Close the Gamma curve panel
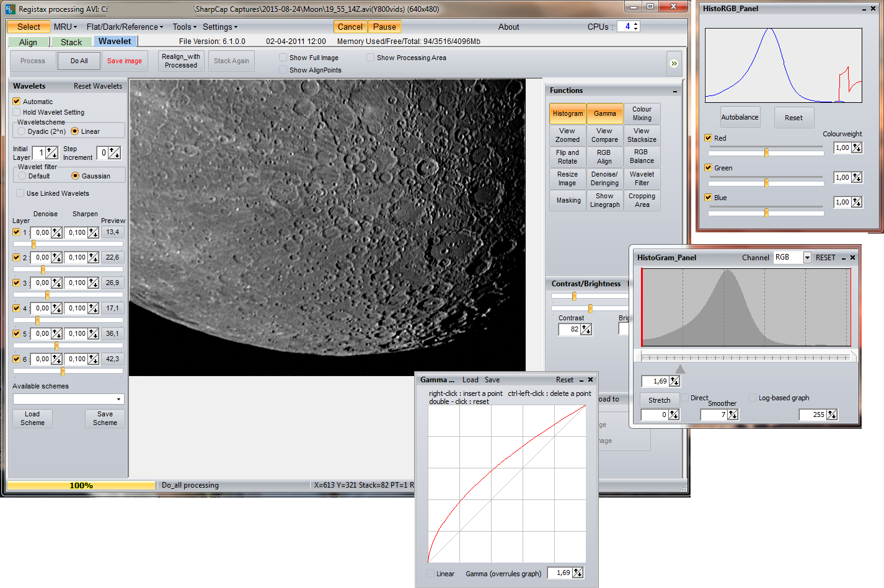The height and width of the screenshot is (588, 884). (590, 380)
